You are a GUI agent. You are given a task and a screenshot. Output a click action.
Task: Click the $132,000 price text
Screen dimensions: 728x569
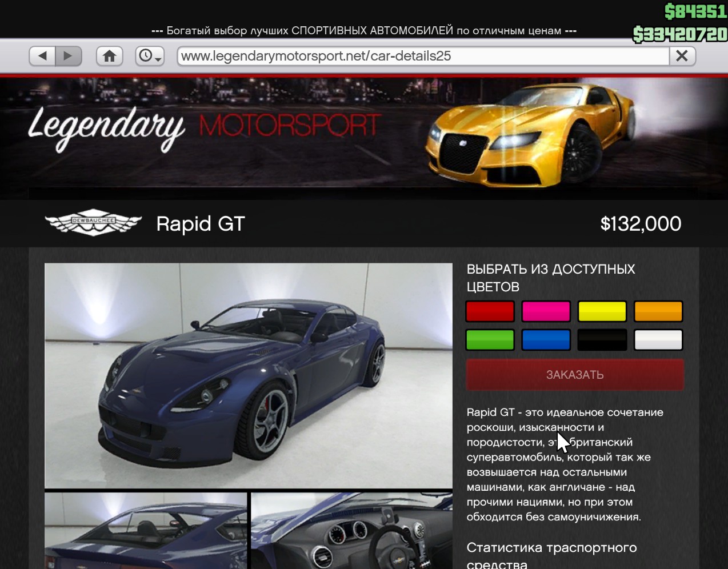point(641,223)
